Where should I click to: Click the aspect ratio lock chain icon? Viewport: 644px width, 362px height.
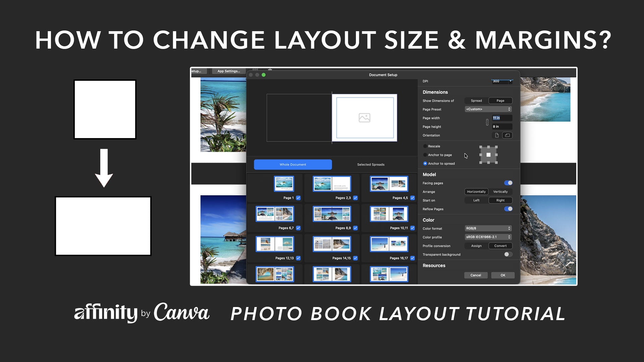(x=487, y=122)
